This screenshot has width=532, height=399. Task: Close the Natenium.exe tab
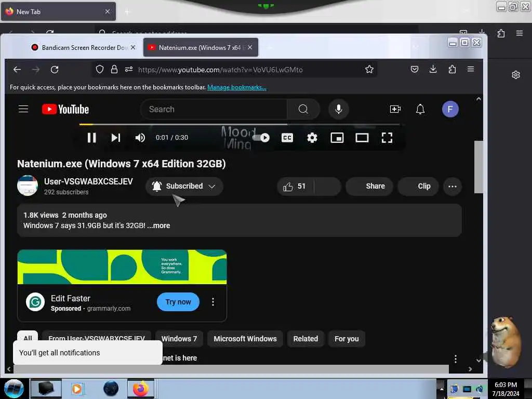(250, 47)
